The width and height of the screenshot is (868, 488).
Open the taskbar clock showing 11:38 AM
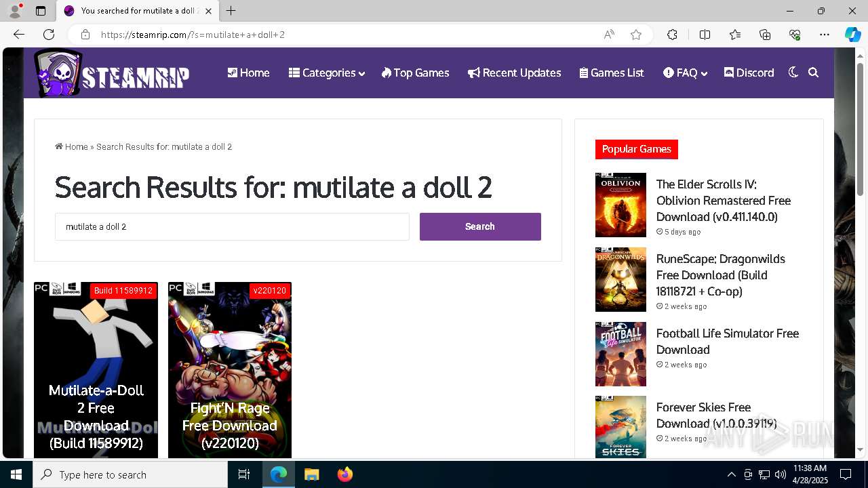coord(810,474)
